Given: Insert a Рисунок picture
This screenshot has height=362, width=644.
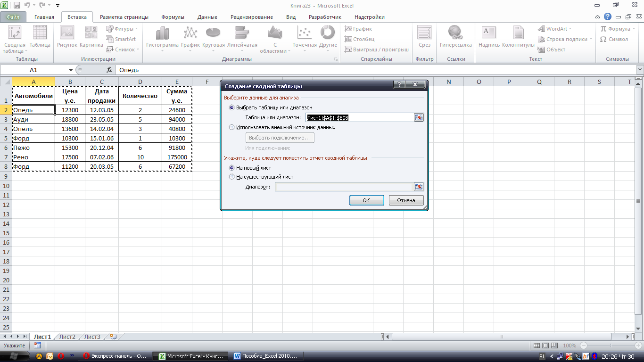Looking at the screenshot, I should [x=67, y=37].
